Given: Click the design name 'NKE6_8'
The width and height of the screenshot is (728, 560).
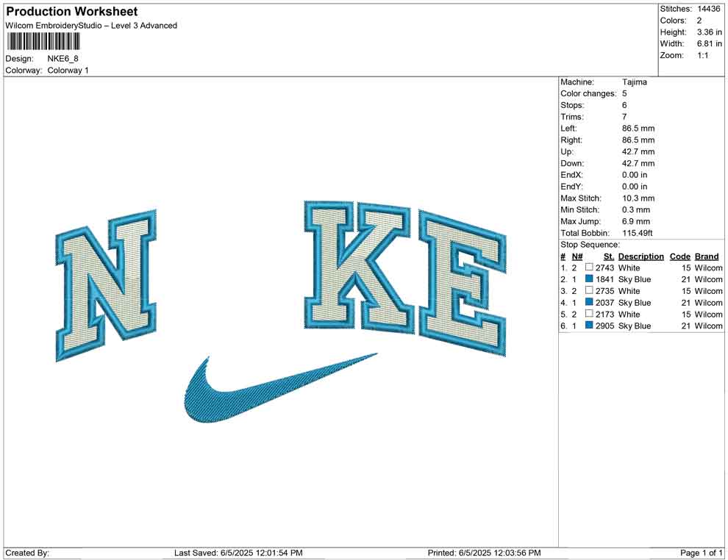Looking at the screenshot, I should (63, 59).
